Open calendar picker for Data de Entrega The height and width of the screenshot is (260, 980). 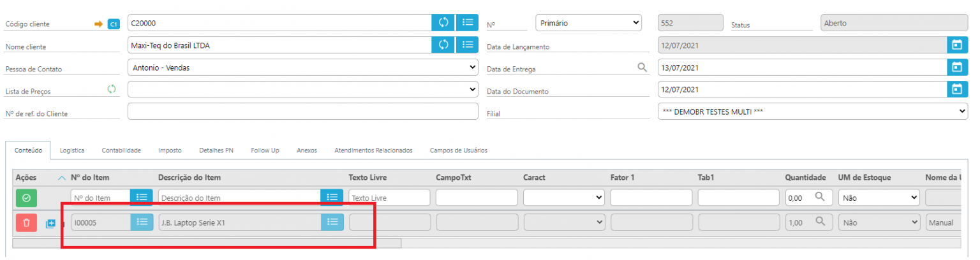click(x=956, y=67)
